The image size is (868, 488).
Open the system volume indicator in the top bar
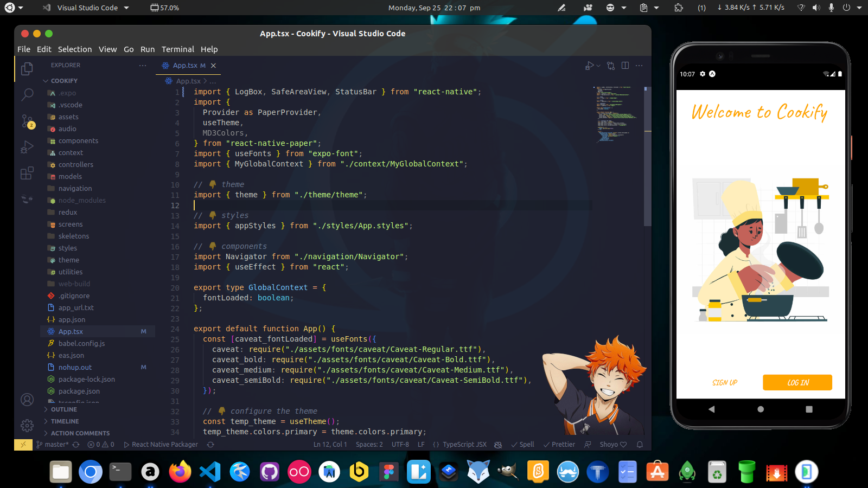click(x=816, y=8)
